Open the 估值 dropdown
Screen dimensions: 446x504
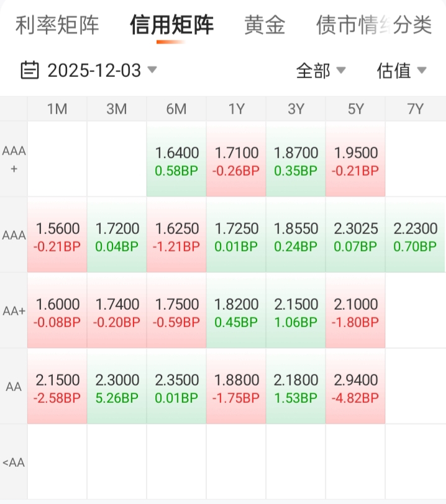[x=401, y=71]
